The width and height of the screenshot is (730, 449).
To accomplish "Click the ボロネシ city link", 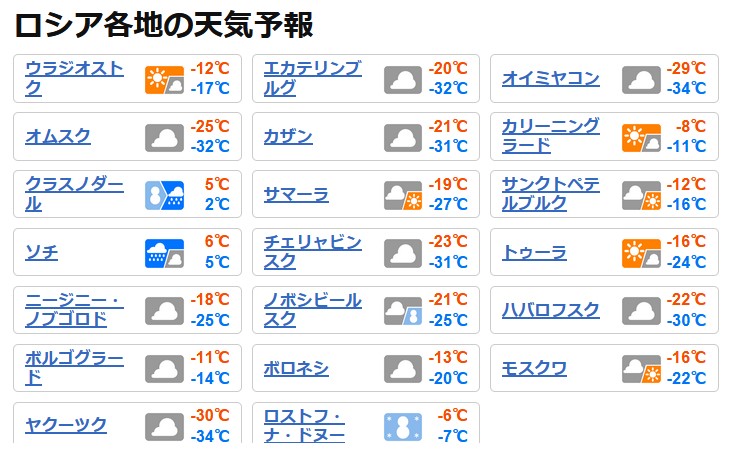I will 296,369.
